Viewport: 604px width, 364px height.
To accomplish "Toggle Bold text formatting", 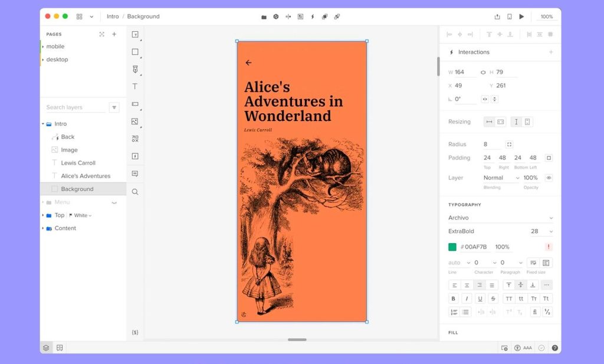I will coord(454,299).
